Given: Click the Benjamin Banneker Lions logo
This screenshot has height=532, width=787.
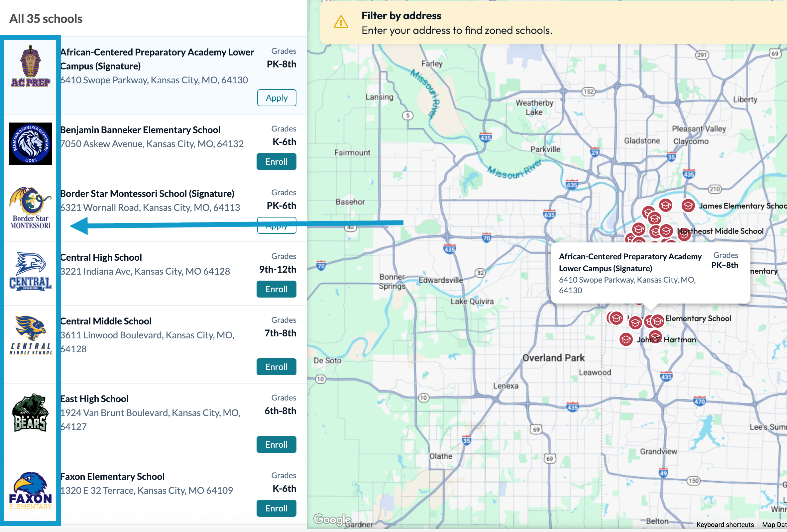Looking at the screenshot, I should (31, 144).
